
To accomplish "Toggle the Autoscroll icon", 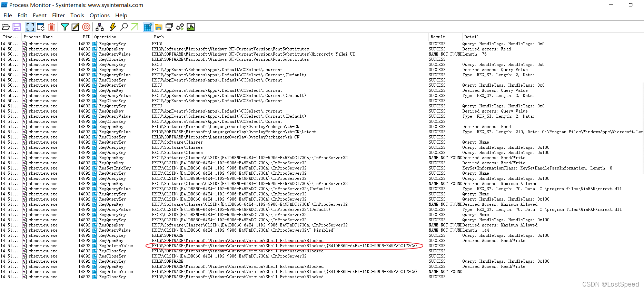I will click(41, 27).
